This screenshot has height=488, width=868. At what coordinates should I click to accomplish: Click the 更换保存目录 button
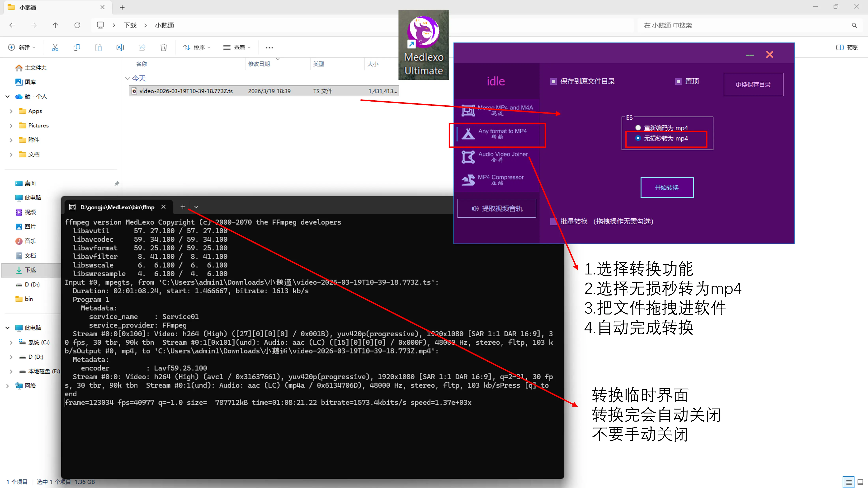[753, 85]
